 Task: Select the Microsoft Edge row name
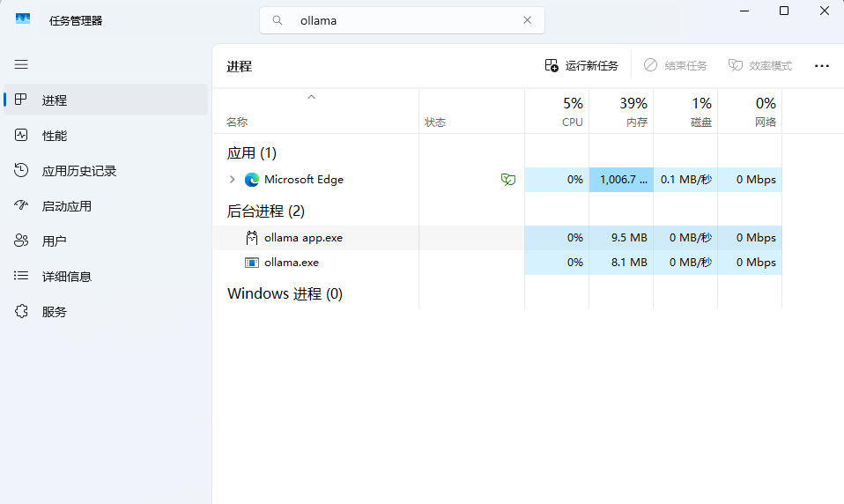coord(304,180)
